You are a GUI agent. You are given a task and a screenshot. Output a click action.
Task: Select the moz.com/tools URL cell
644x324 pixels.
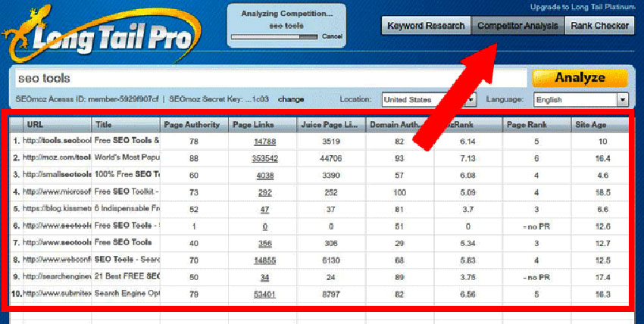tap(57, 157)
